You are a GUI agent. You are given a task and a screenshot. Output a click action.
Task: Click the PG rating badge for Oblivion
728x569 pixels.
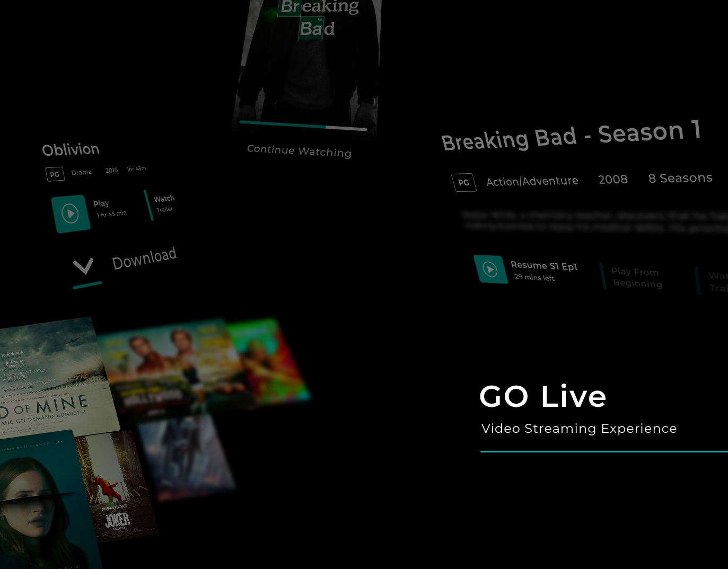[x=55, y=174]
